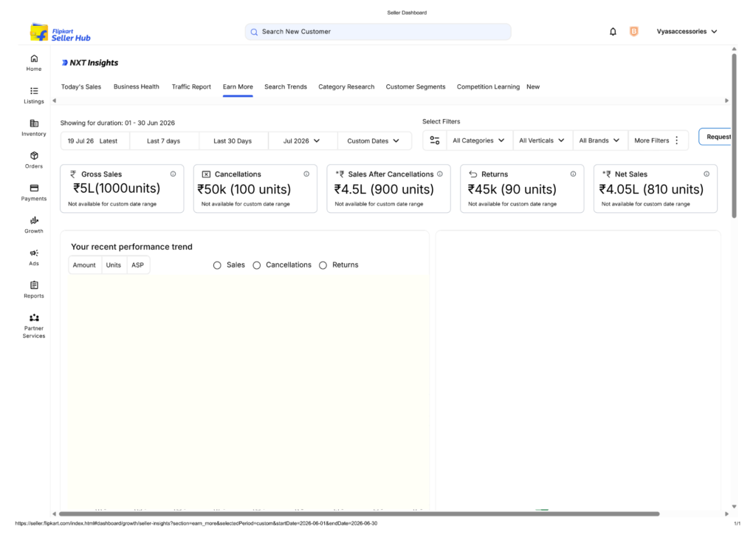Open the All Brands dropdown

599,140
